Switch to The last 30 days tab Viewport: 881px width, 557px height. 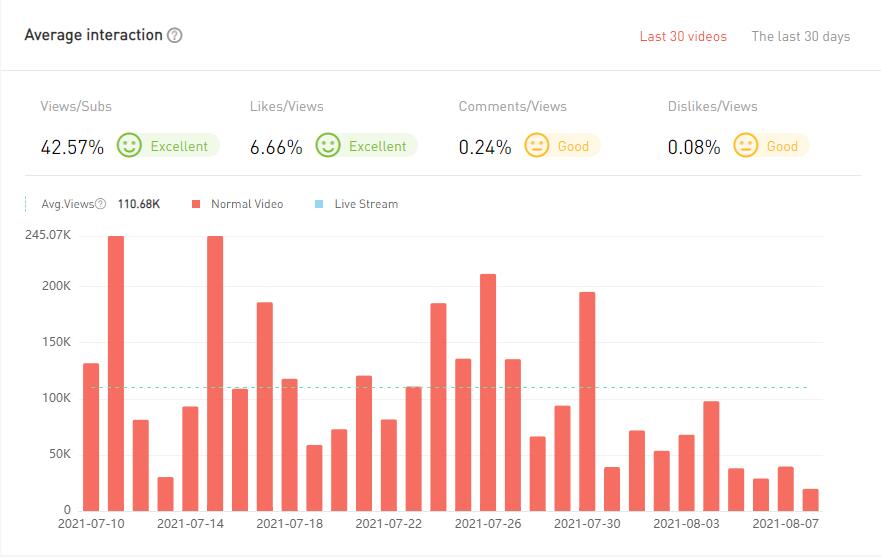pos(800,37)
